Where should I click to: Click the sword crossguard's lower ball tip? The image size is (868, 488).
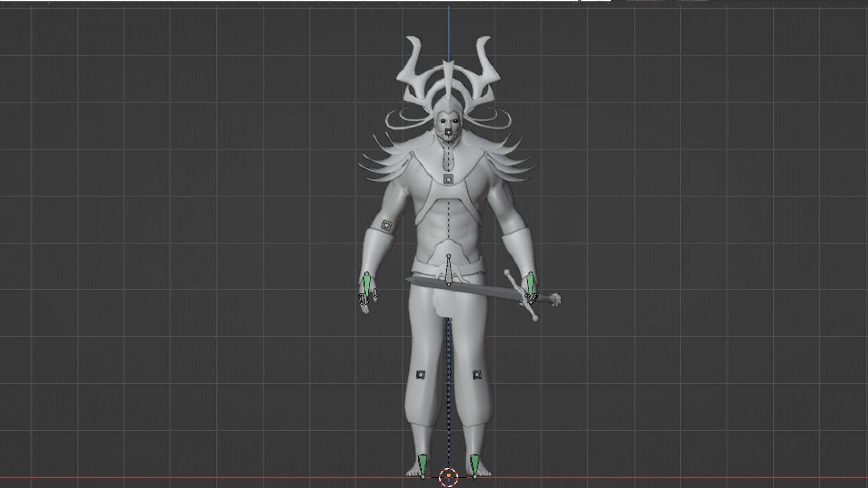(536, 319)
